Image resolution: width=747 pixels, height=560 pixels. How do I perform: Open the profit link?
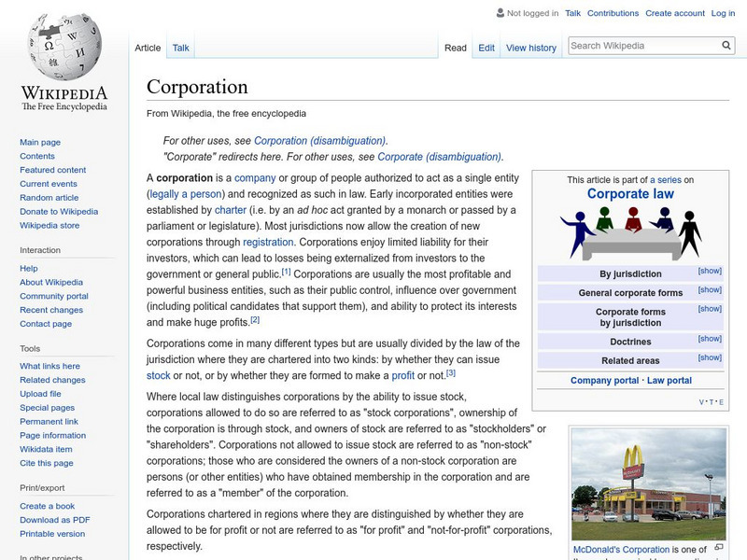(403, 376)
